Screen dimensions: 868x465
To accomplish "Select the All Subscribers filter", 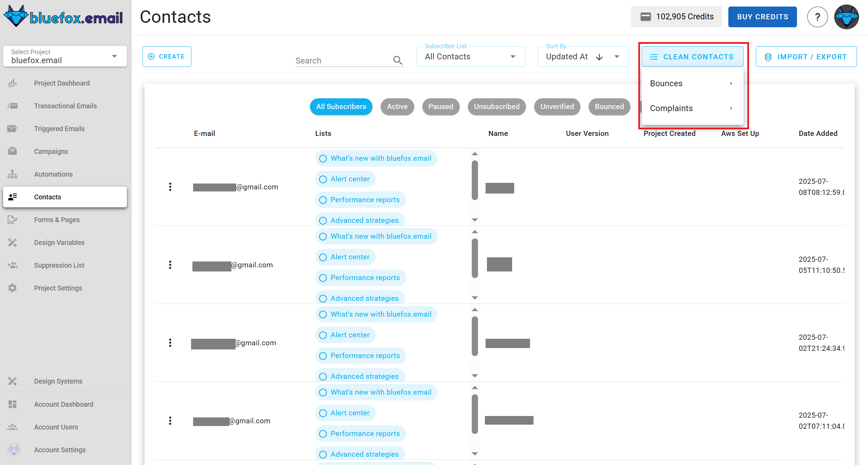I will [341, 107].
